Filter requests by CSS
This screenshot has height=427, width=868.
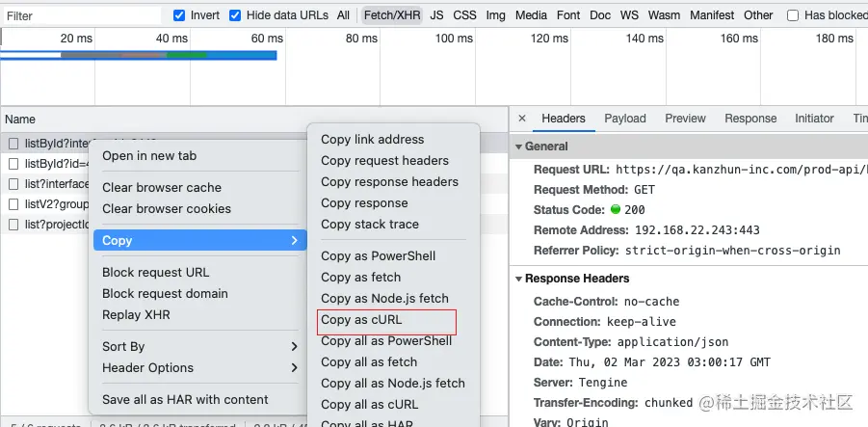(464, 15)
